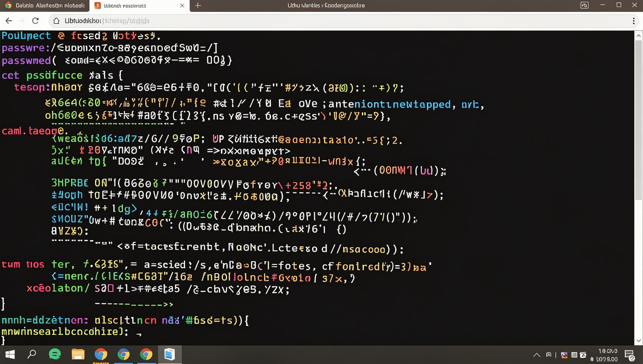Open taskbar search magnifier
This screenshot has height=364, width=643.
pyautogui.click(x=32, y=354)
